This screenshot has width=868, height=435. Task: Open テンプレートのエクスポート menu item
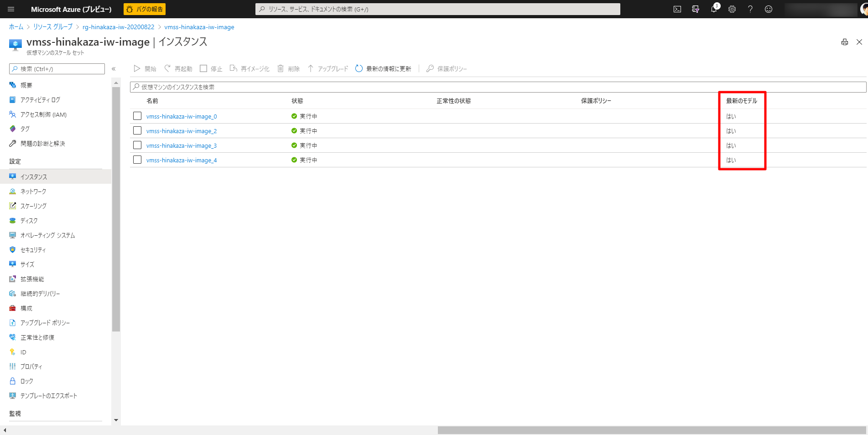(56, 396)
